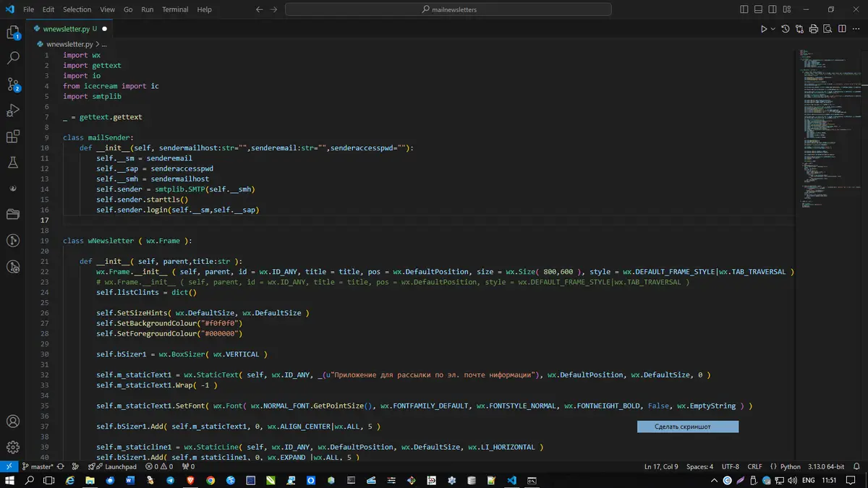Open the Manage gear menu
Screen dimensions: 868x488
[x=12, y=446]
